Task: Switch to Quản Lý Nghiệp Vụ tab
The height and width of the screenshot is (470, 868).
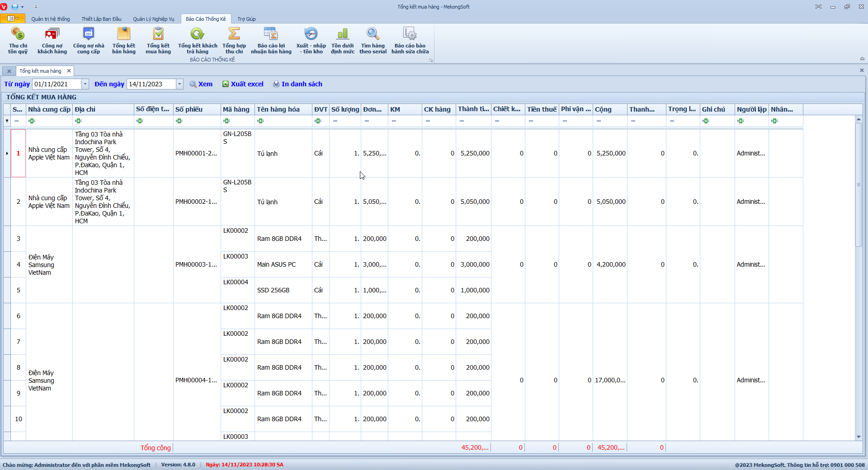Action: click(153, 19)
